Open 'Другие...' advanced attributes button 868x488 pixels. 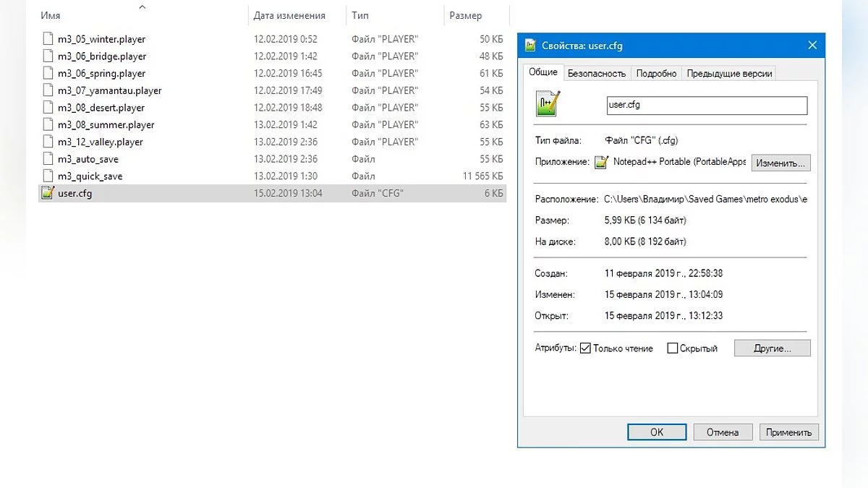point(772,348)
